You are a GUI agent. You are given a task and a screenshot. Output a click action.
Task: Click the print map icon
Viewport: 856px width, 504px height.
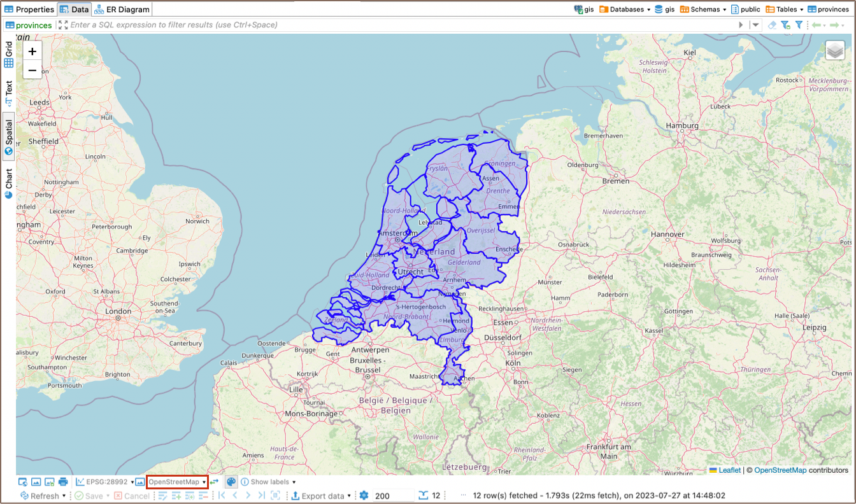pos(63,482)
